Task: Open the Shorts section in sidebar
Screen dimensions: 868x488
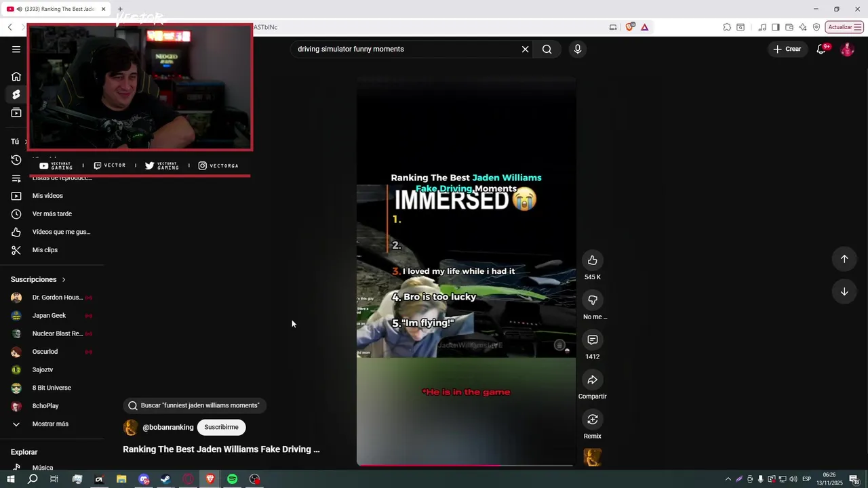Action: coord(16,94)
